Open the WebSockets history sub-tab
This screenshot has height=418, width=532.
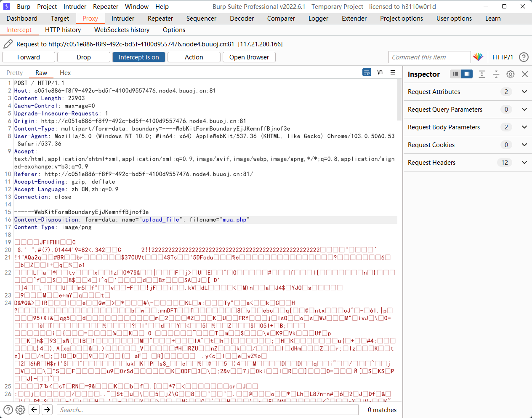pos(122,29)
